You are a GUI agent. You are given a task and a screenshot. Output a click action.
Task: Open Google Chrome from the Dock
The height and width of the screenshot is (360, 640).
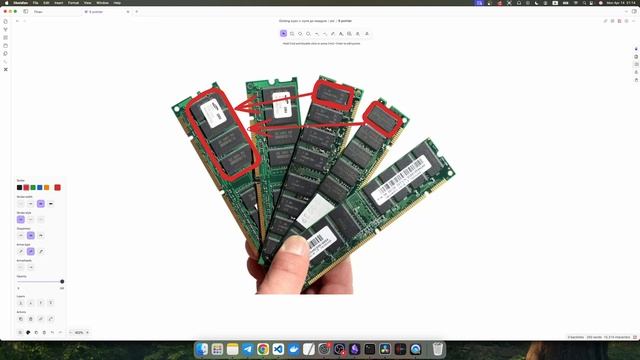(263, 349)
